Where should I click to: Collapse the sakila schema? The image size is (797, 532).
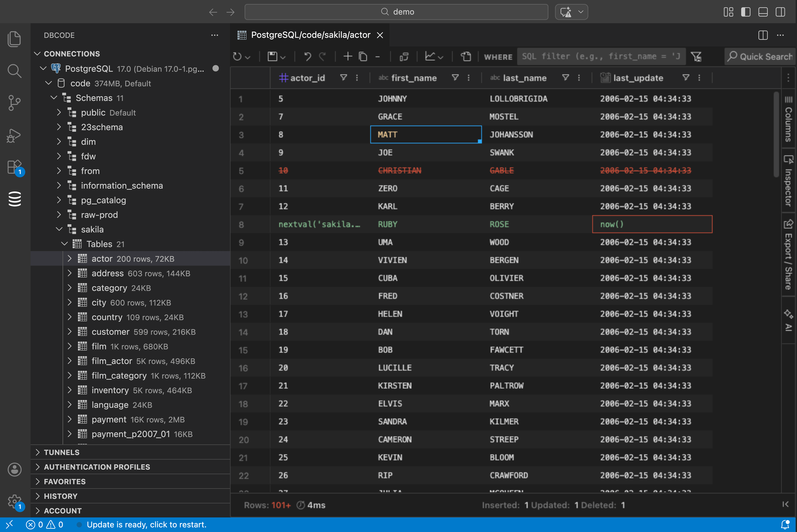[x=59, y=229]
